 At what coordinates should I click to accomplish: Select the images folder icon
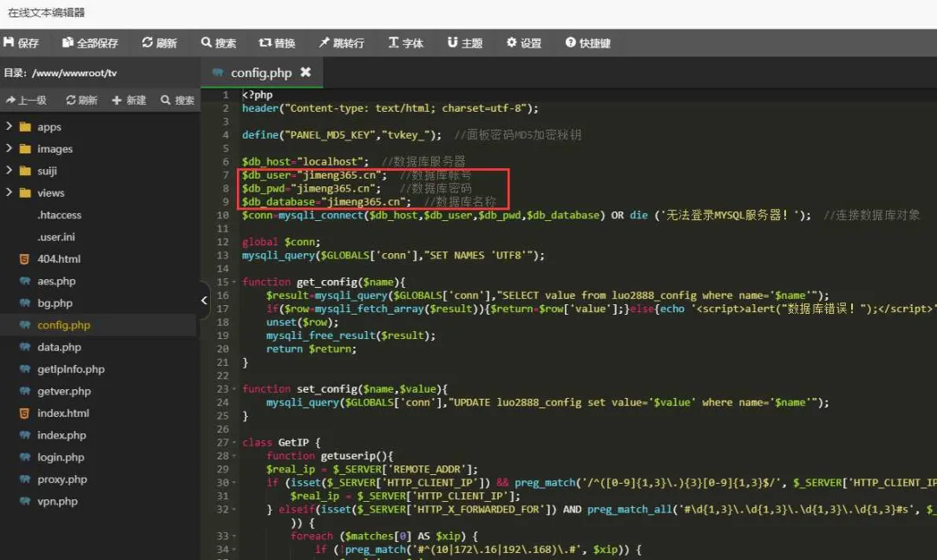click(25, 148)
